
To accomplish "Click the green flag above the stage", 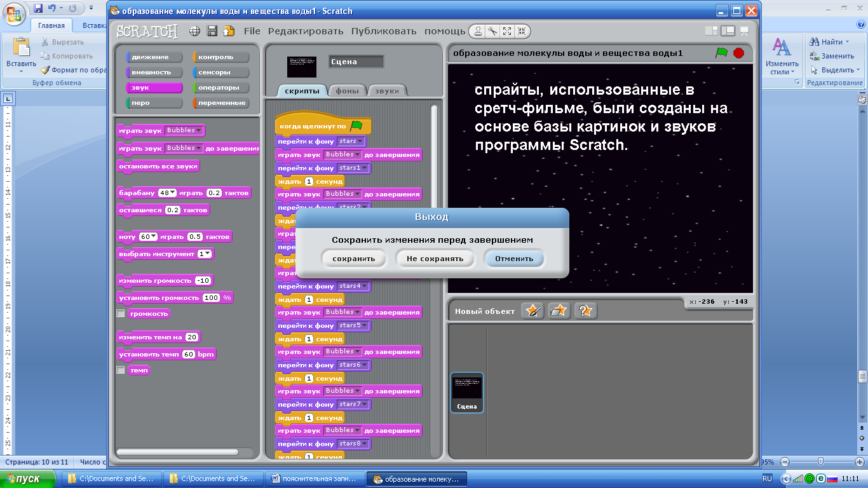I will tap(721, 53).
